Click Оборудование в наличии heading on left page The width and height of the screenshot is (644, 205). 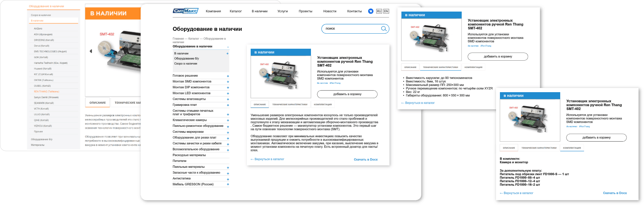point(46,6)
